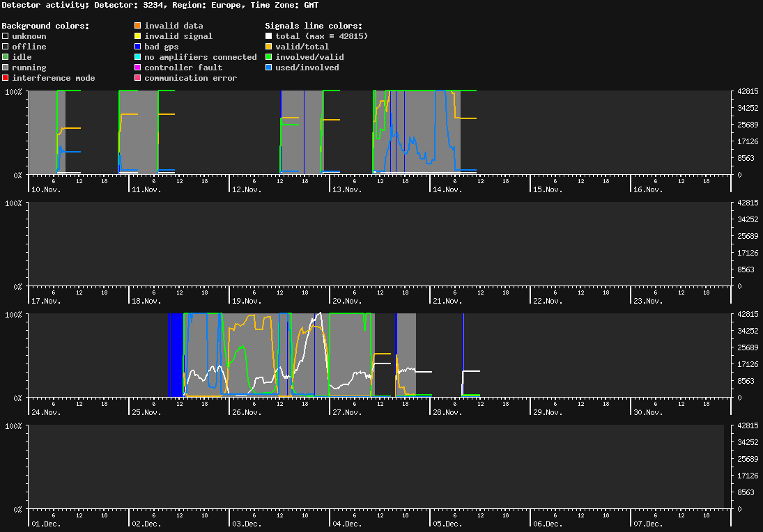The image size is (763, 532).
Task: Click the 'interference mode' red legend swatch
Action: (x=4, y=77)
